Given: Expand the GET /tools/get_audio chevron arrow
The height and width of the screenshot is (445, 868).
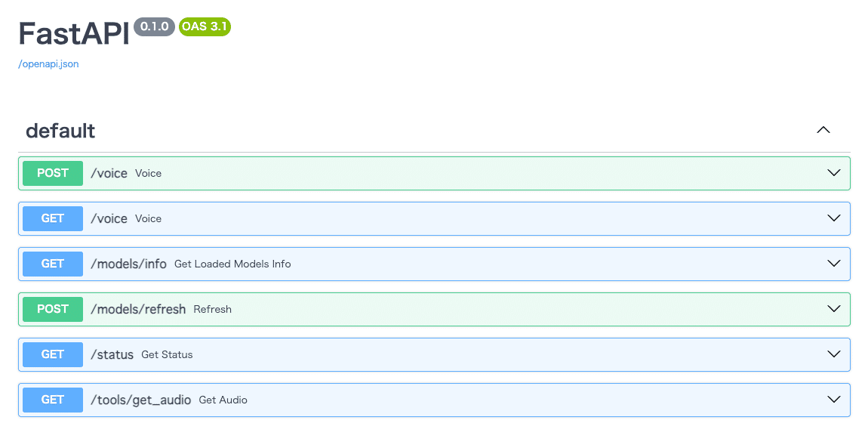Looking at the screenshot, I should (x=834, y=400).
